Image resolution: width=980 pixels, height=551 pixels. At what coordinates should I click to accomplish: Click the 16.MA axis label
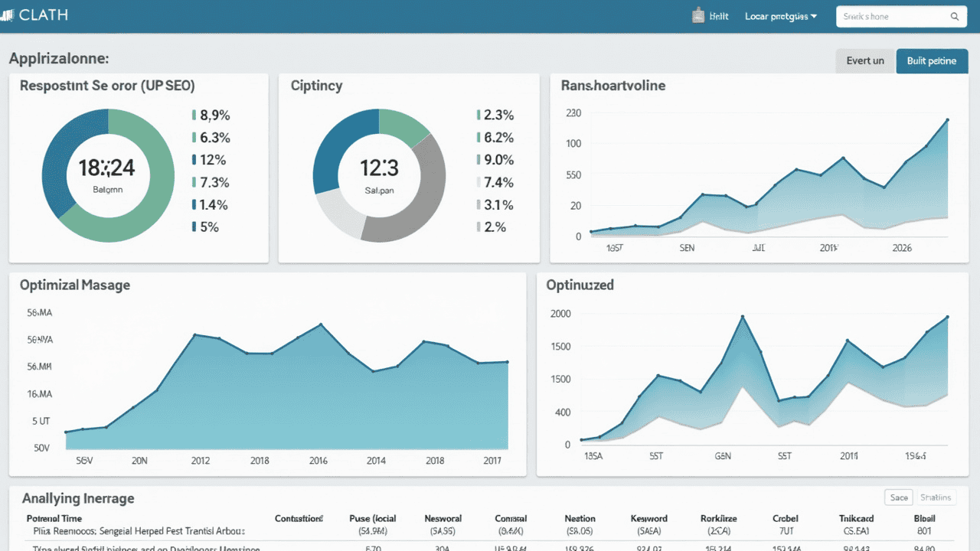coord(40,394)
